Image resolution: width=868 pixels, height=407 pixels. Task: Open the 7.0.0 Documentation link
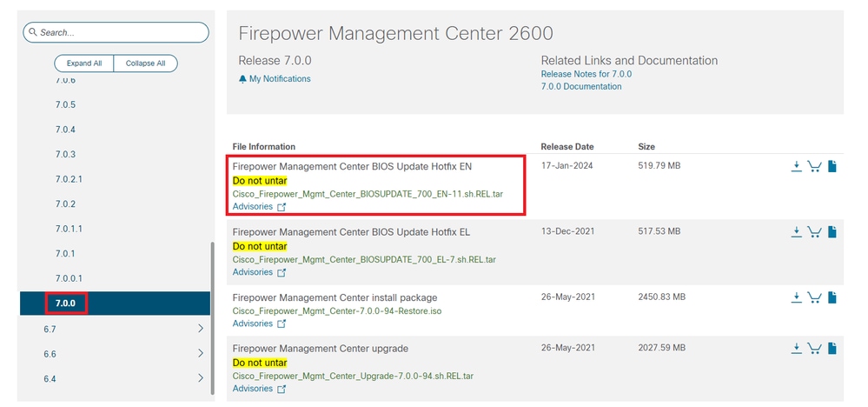pyautogui.click(x=580, y=87)
